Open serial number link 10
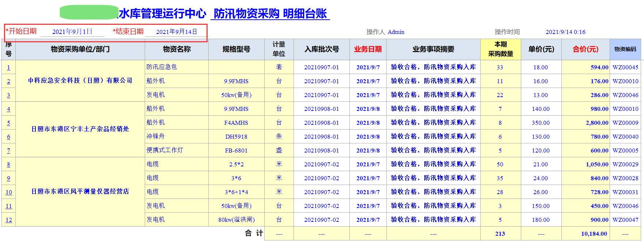The height and width of the screenshot is (243, 644). click(9, 192)
